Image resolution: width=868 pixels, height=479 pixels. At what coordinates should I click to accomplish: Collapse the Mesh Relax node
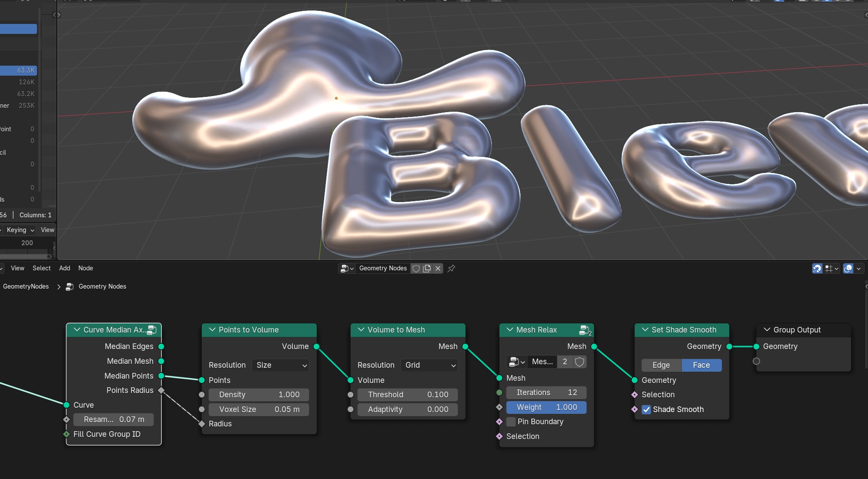pos(510,330)
